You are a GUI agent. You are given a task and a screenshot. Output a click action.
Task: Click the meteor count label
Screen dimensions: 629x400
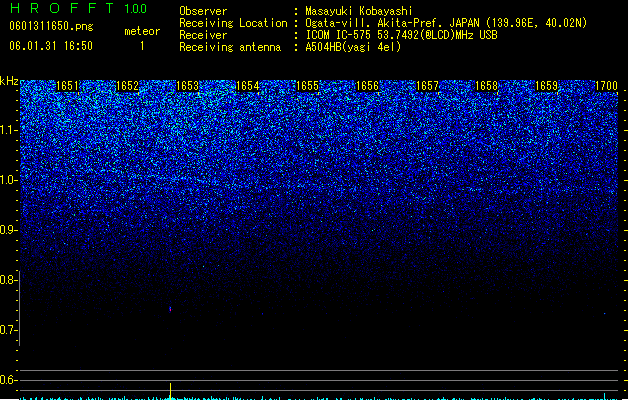pos(142,31)
